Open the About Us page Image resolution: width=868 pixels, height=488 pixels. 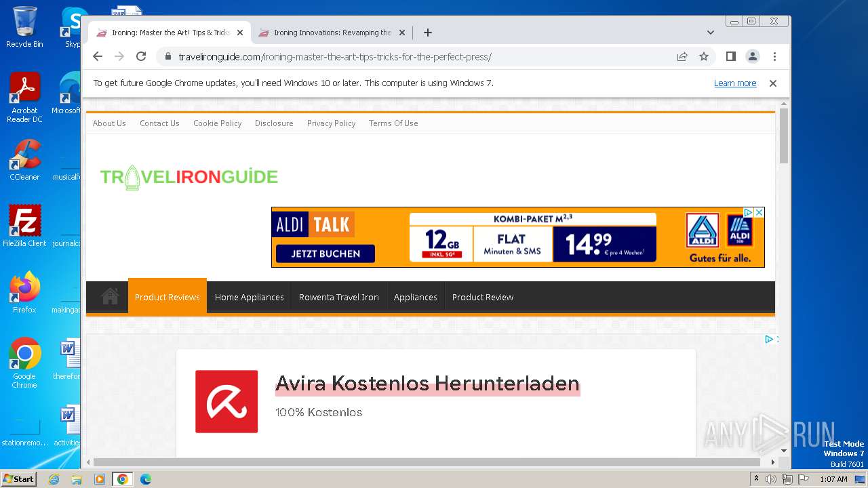[109, 123]
